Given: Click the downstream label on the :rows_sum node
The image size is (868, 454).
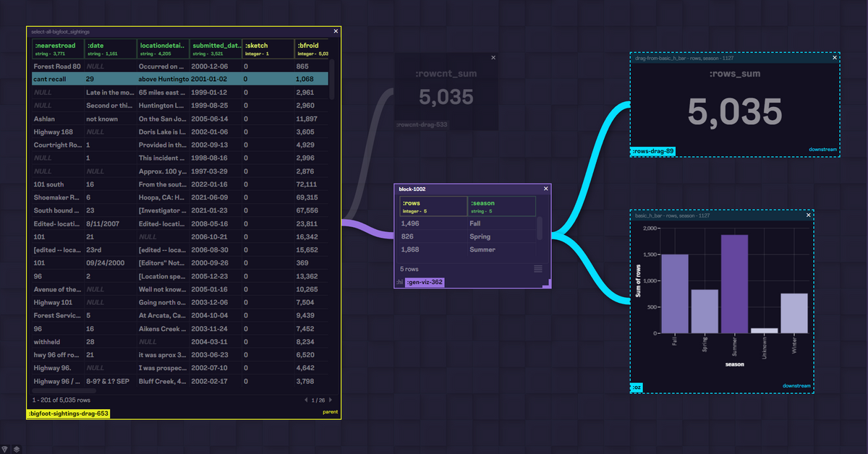Looking at the screenshot, I should click(823, 150).
